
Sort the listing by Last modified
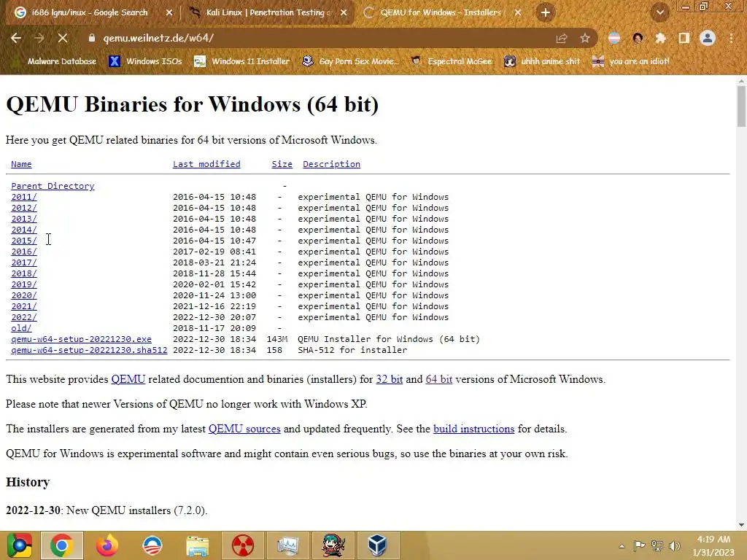pos(206,164)
